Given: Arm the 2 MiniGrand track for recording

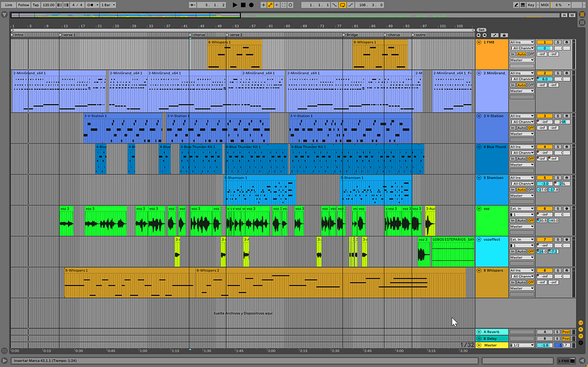Looking at the screenshot, I should pyautogui.click(x=566, y=73).
